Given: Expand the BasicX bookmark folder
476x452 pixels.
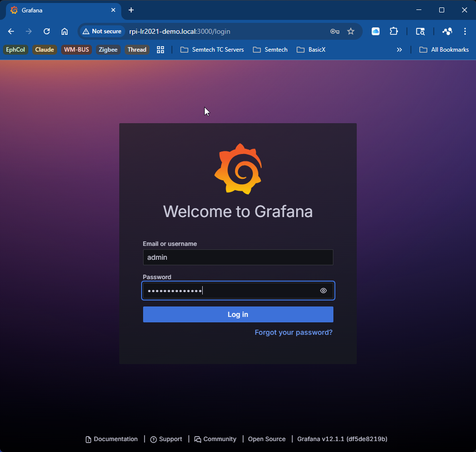Looking at the screenshot, I should pyautogui.click(x=311, y=50).
